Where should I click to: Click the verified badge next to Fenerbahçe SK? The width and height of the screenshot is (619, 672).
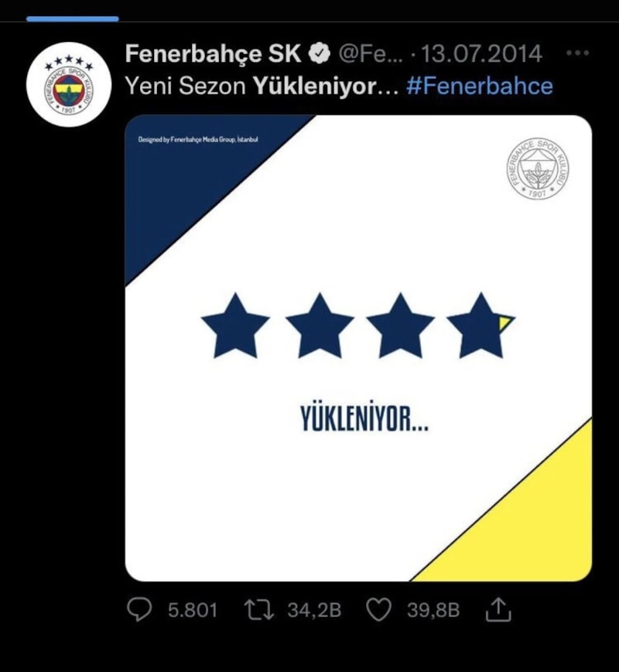[x=319, y=53]
